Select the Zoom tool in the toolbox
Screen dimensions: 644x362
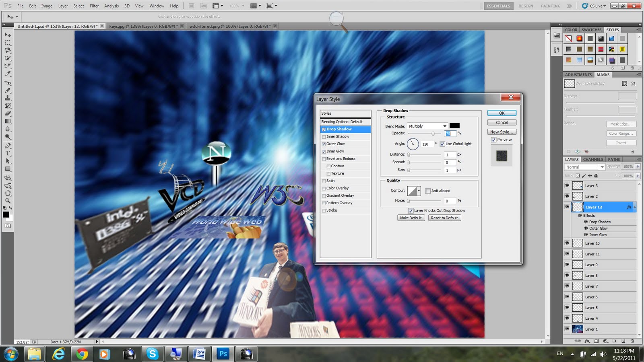(x=8, y=201)
